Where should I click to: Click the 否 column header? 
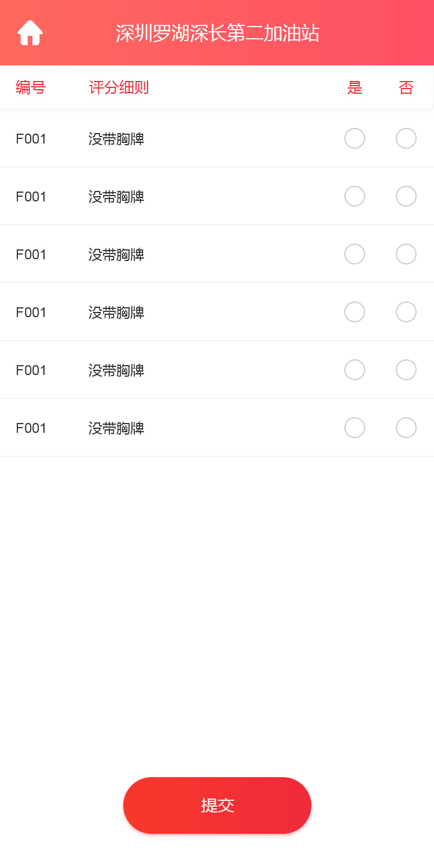pos(406,87)
